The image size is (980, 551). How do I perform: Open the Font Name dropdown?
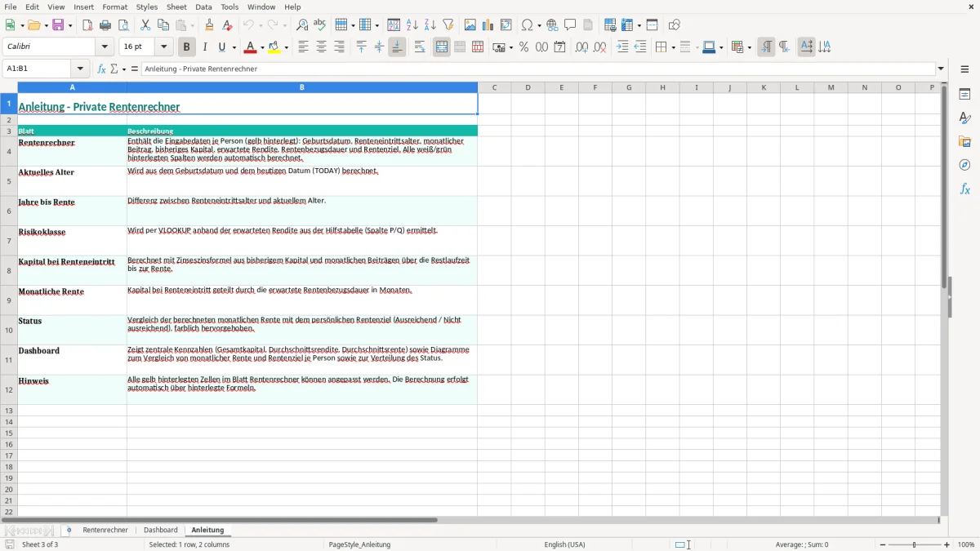pos(105,47)
